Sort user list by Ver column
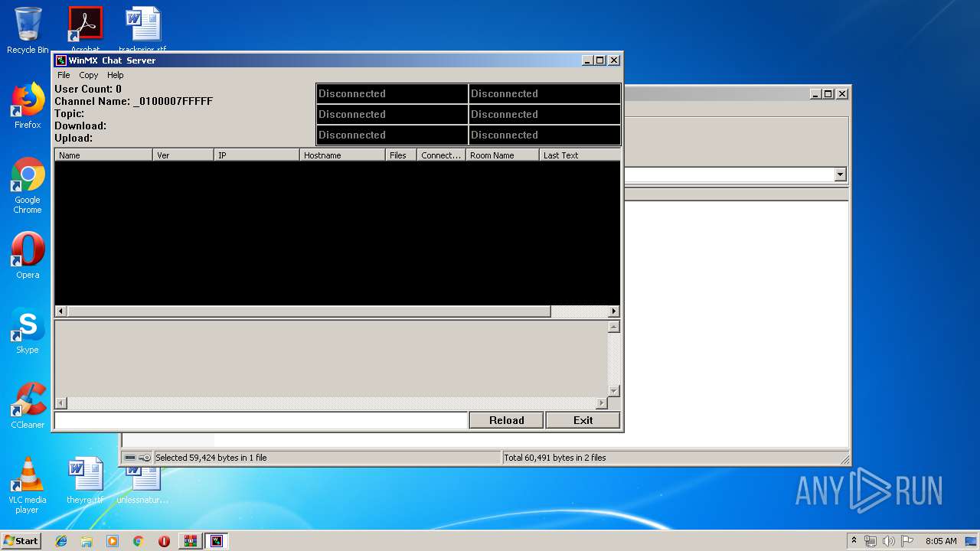 (x=183, y=155)
